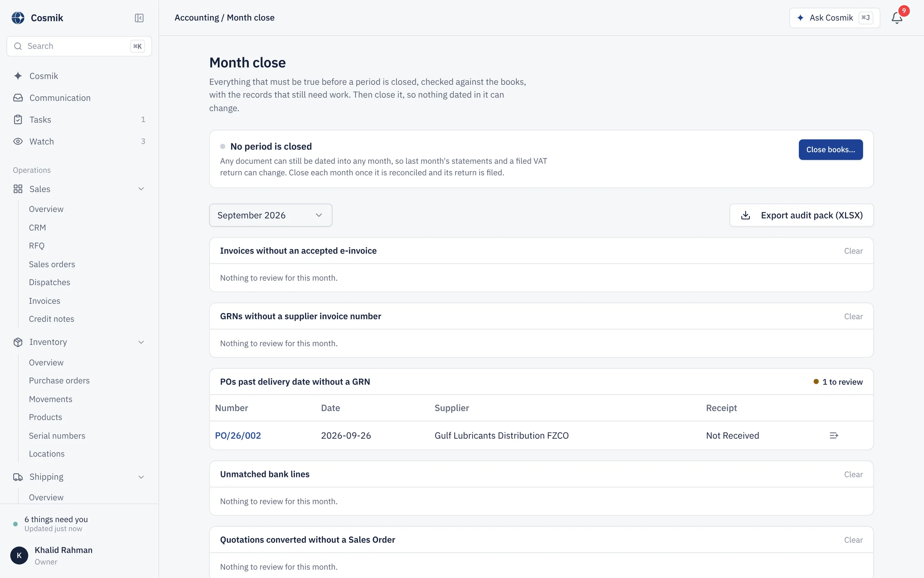This screenshot has height=578, width=924.
Task: Click the '1 to review' status label
Action: click(x=838, y=381)
